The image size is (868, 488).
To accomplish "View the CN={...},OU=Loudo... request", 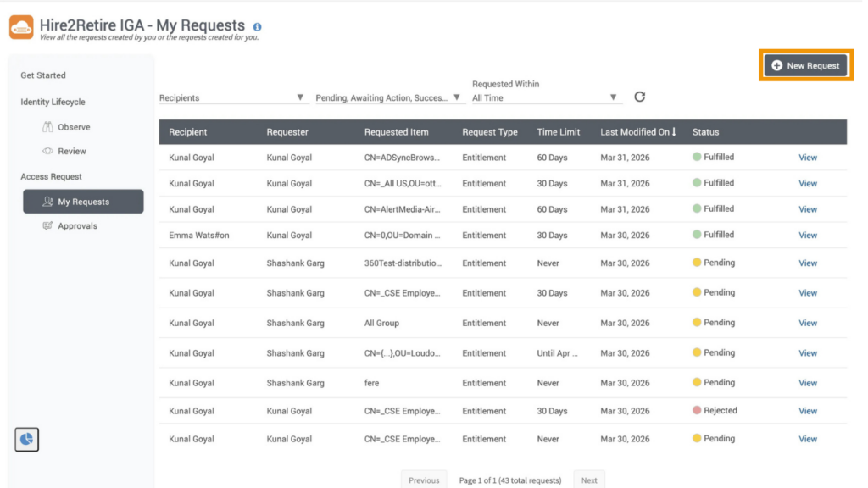I will [x=808, y=353].
